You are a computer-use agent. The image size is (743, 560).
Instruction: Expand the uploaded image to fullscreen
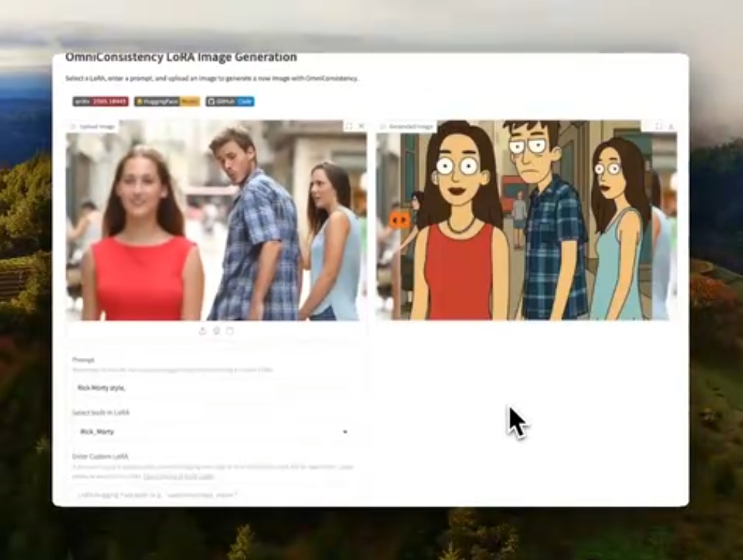tap(348, 126)
